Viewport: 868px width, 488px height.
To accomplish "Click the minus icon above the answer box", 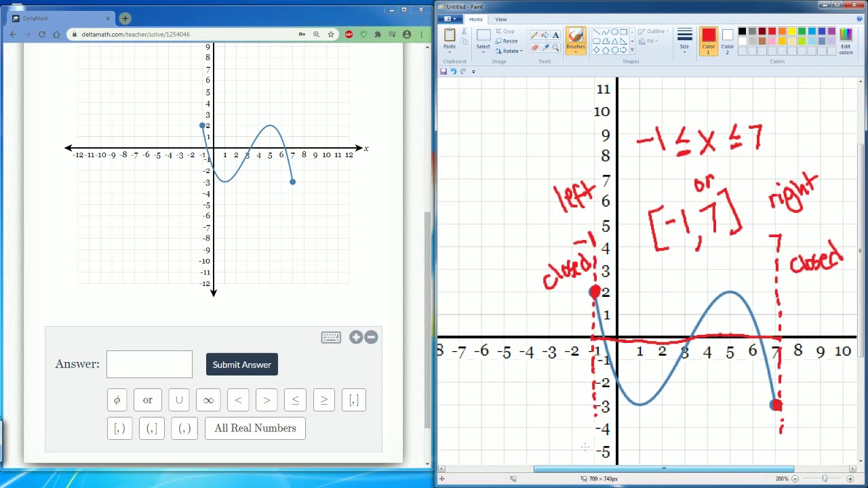I will [371, 337].
